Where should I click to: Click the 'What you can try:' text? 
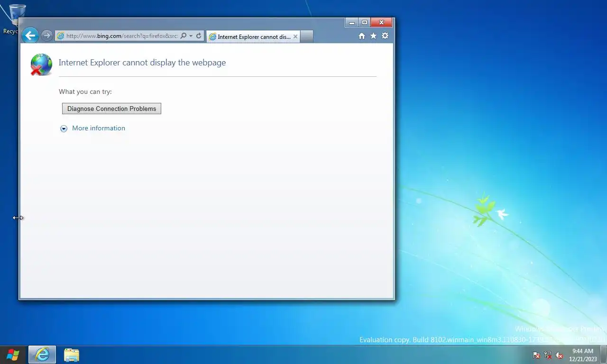point(85,91)
